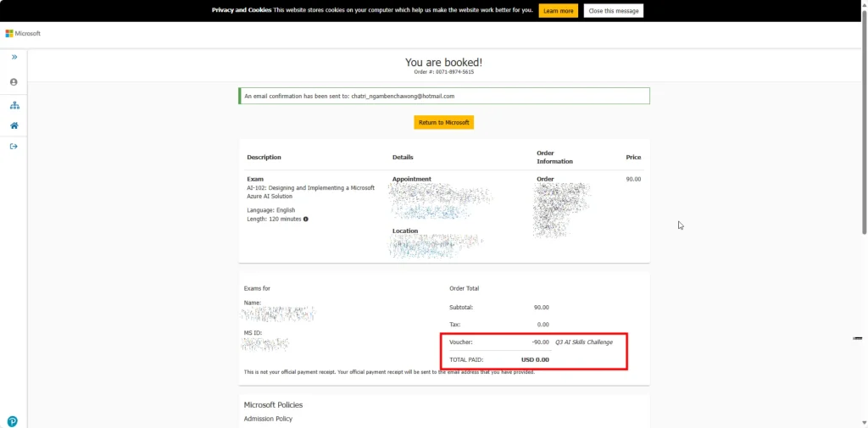Click the Subtotal 90.00 value
Viewport: 868px width, 428px height.
tap(542, 308)
